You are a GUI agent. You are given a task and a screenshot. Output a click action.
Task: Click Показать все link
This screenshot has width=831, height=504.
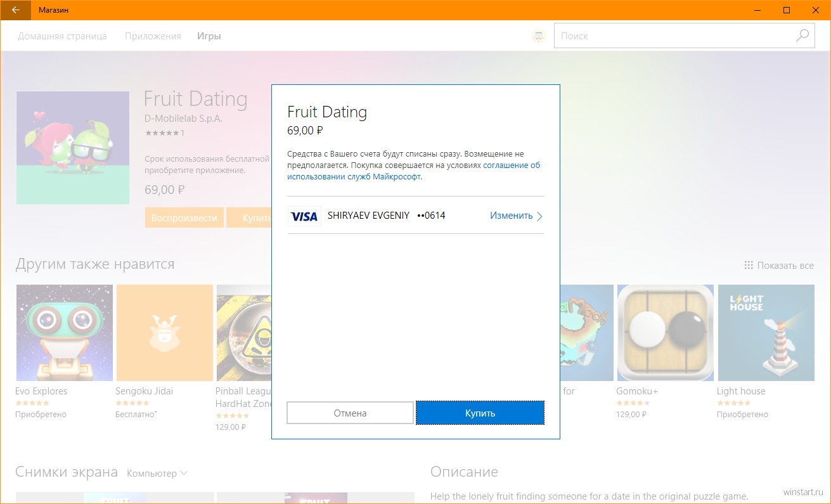[785, 265]
